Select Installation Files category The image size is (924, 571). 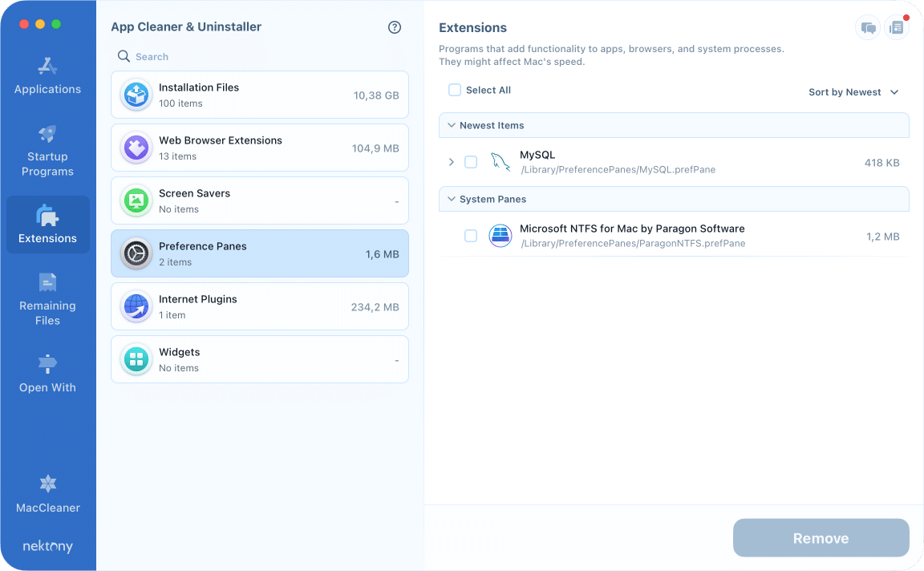[x=260, y=95]
